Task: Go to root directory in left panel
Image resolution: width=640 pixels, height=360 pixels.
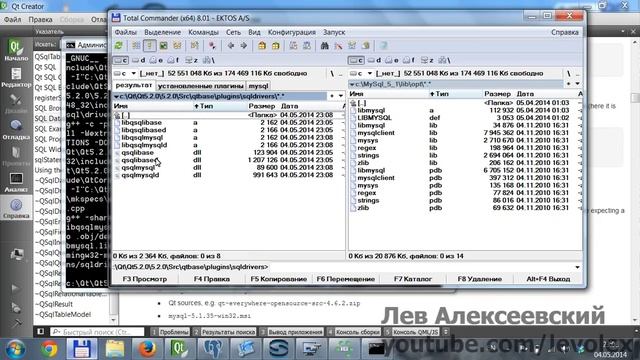Action: tap(332, 73)
